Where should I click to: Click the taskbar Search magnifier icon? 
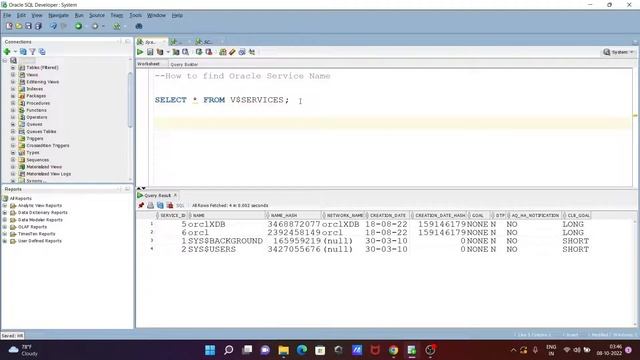[229, 350]
